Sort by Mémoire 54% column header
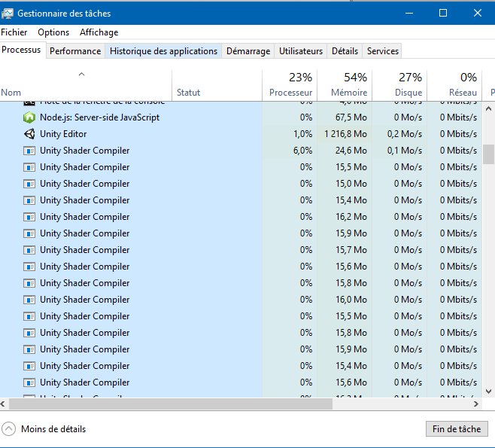 point(345,84)
